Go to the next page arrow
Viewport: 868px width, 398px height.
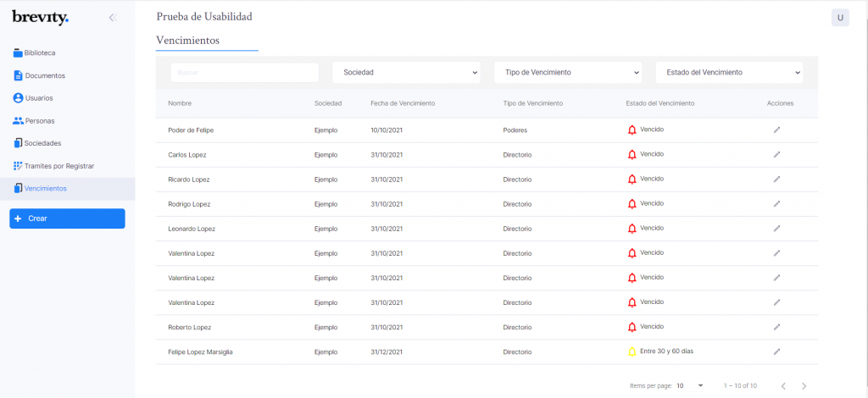coord(804,386)
